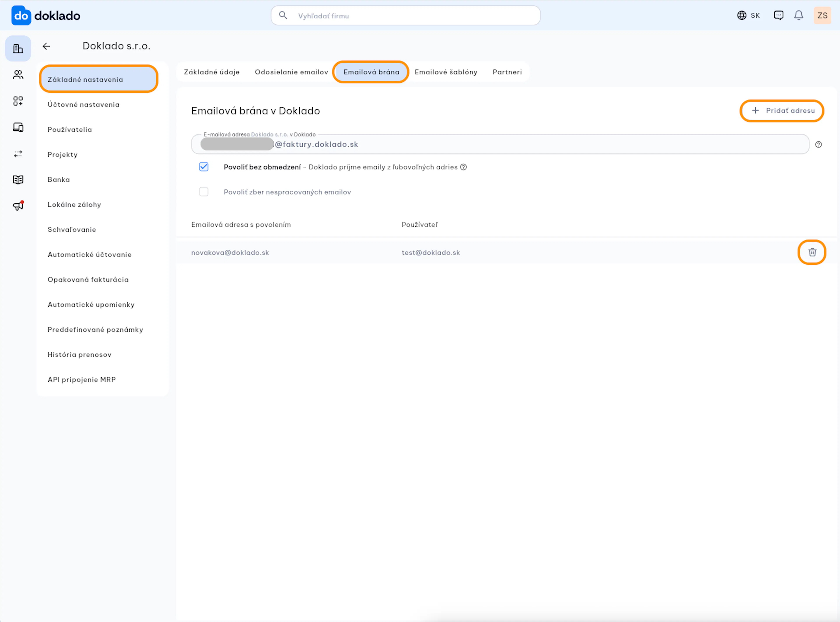The width and height of the screenshot is (840, 622).
Task: Delete the novakova@doklado.sk address row
Action: [x=812, y=252]
